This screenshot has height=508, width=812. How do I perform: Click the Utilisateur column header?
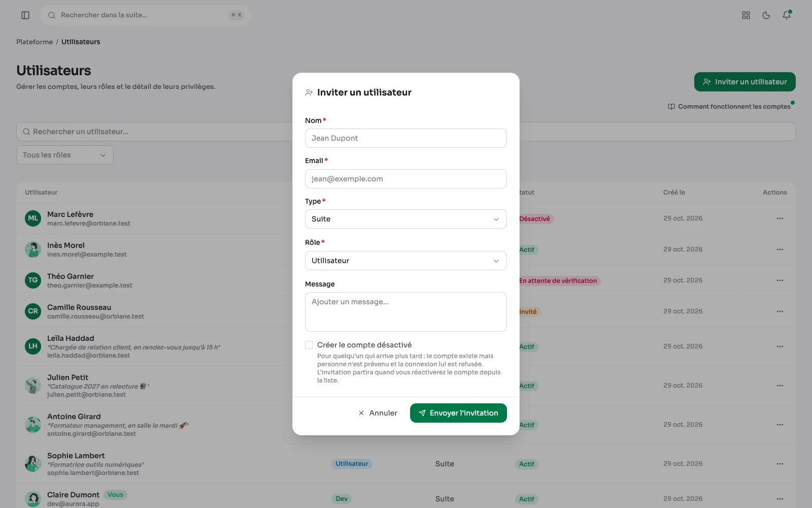pos(41,193)
